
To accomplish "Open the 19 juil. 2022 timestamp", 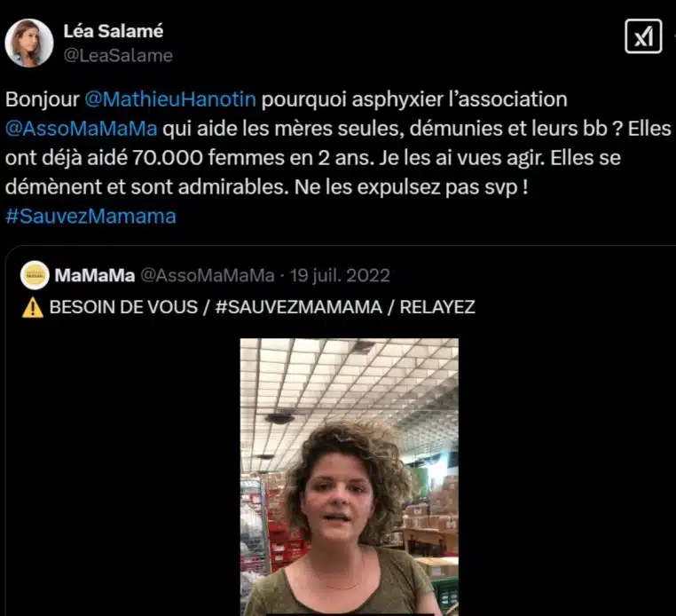I will 340,275.
